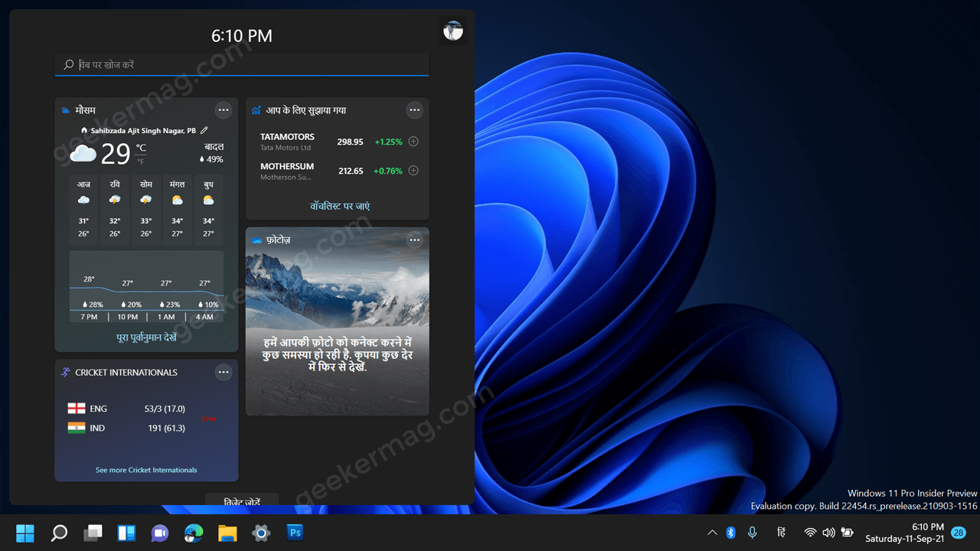Open the full forecast link in weather widget
The width and height of the screenshot is (980, 551).
point(147,337)
